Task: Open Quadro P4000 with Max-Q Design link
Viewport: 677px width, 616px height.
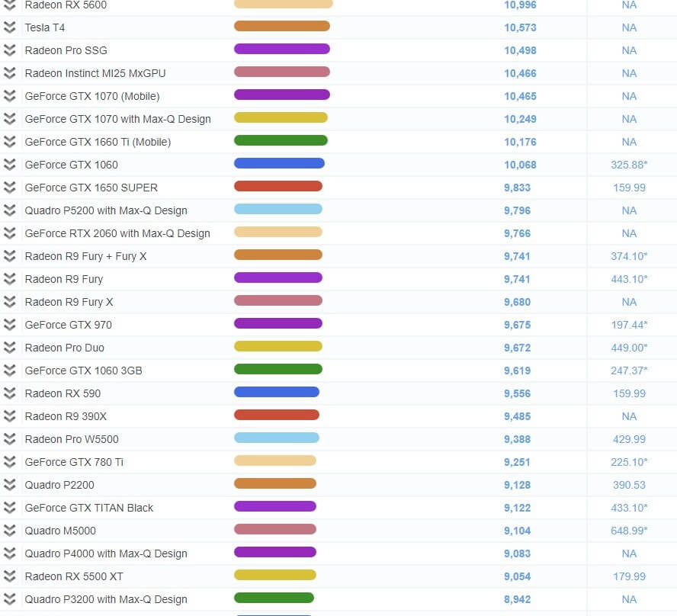Action: coord(106,553)
